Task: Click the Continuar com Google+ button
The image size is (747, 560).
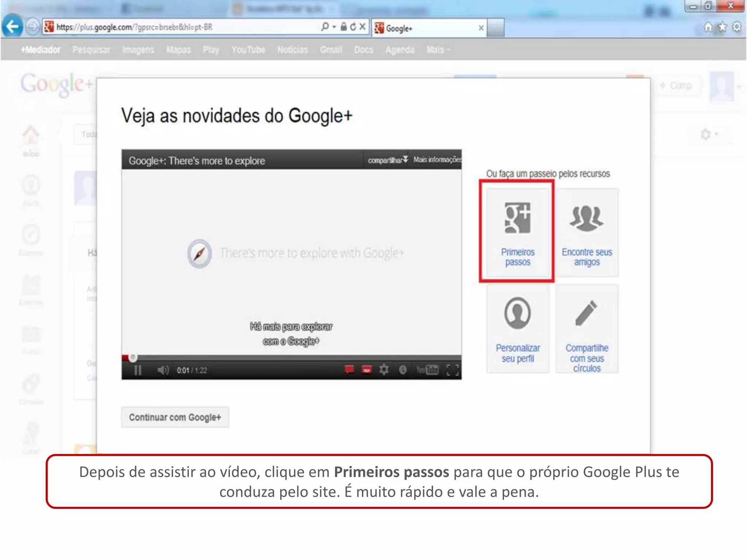Action: 175,417
